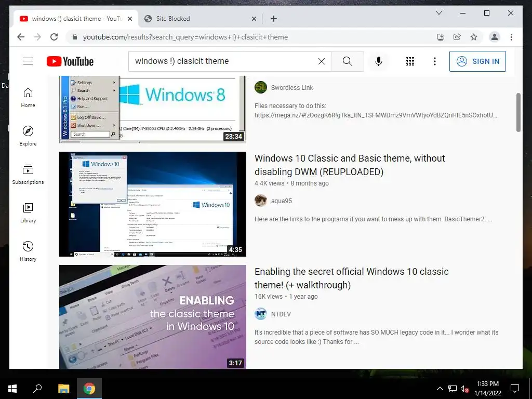532x399 pixels.
Task: Click the NTDEV channel avatar
Action: click(261, 314)
